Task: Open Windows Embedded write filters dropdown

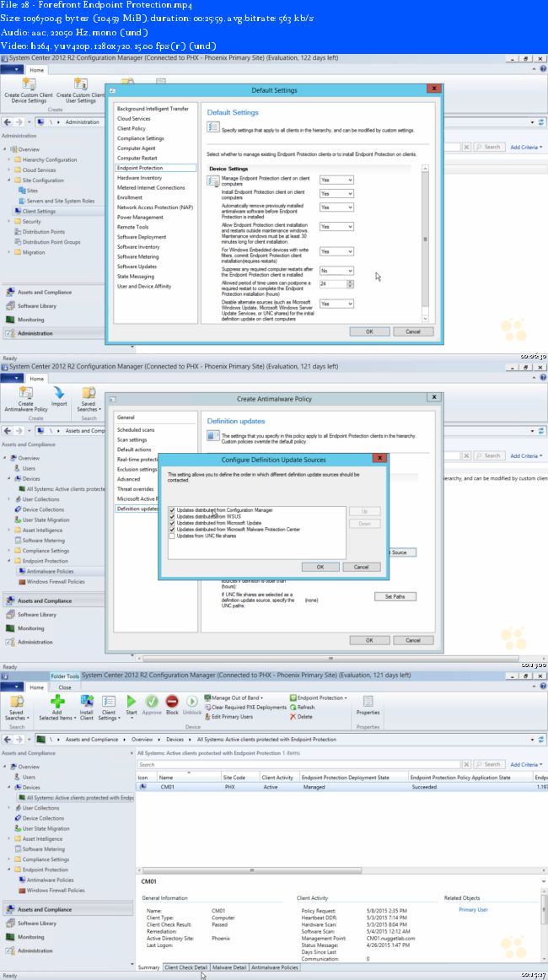Action: click(x=336, y=250)
